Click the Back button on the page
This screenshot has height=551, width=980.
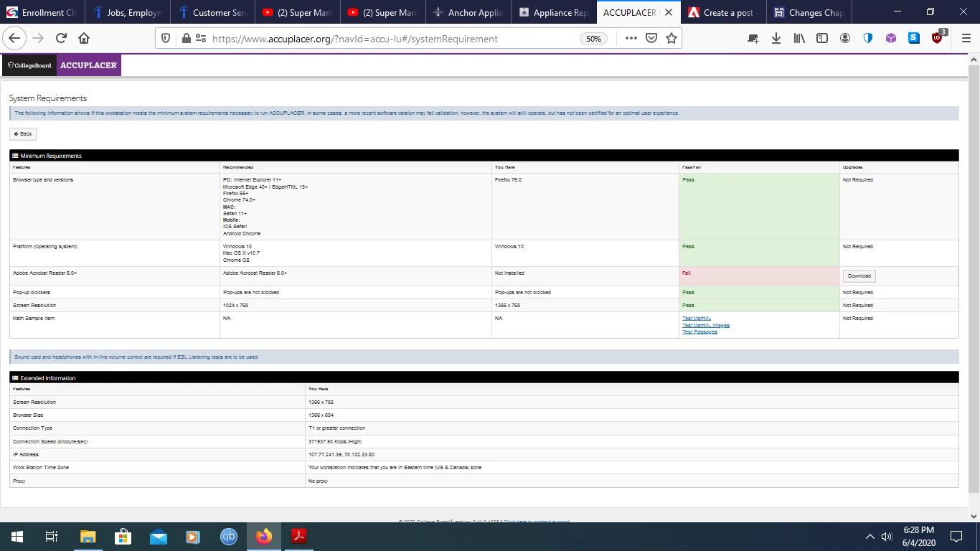point(23,134)
